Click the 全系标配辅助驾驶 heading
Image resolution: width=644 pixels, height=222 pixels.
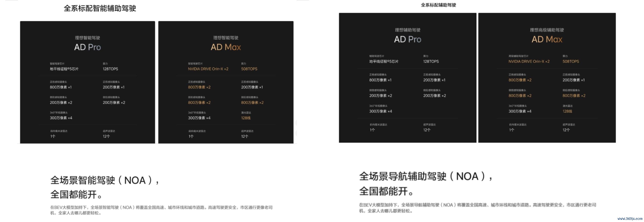438,5
